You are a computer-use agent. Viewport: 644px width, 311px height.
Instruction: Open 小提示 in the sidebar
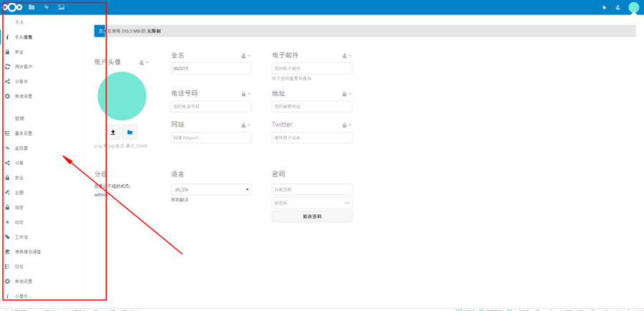coord(21,296)
